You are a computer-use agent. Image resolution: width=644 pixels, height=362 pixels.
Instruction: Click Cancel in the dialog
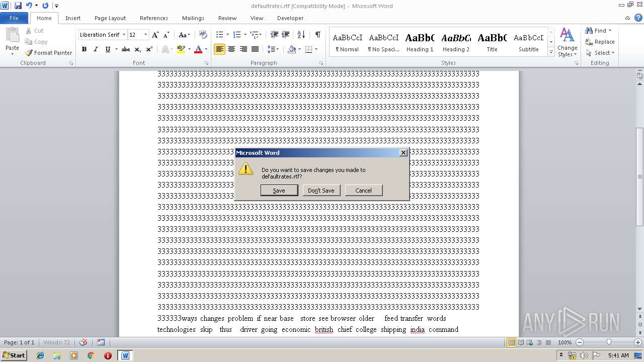(x=363, y=191)
